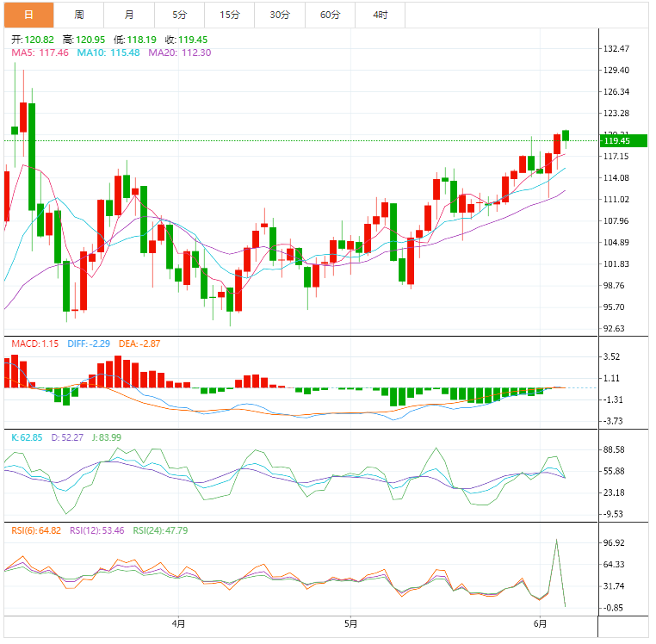This screenshot has width=656, height=644.
Task: Show the 30分 interval chart
Action: [280, 15]
